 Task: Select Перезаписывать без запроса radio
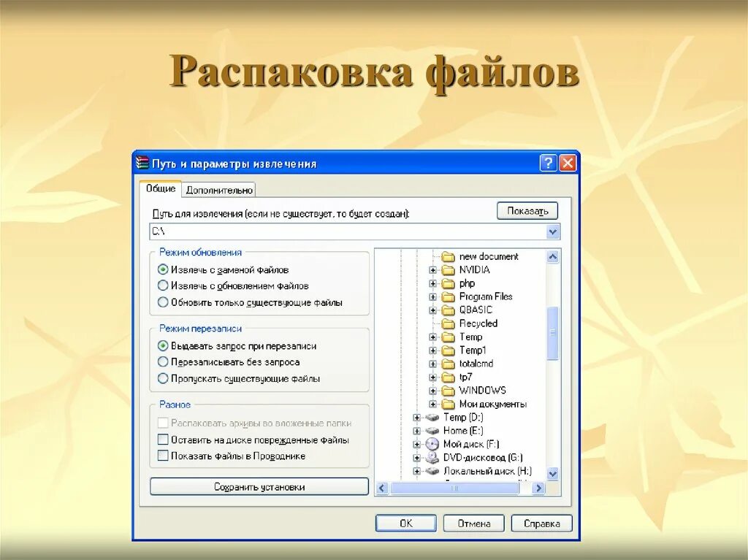pyautogui.click(x=163, y=362)
